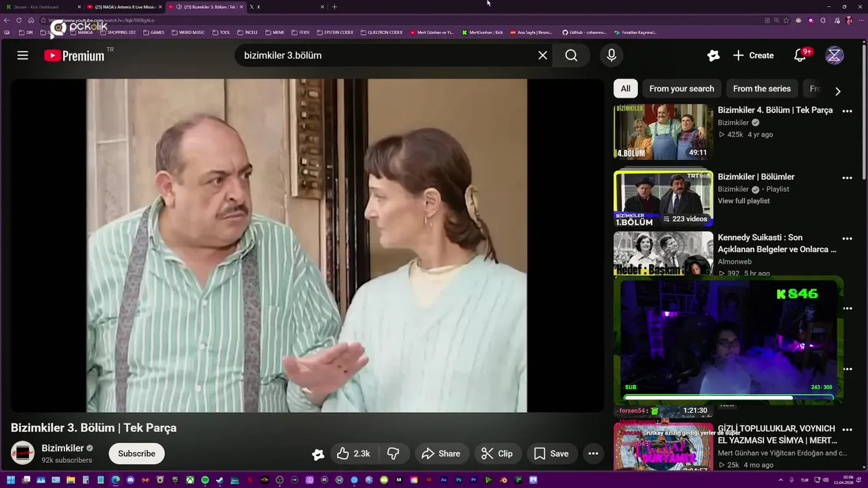Open GİZLİ TOPLULUKLAR, VOYNICH video title
Screen dimensions: 868x488
coord(777,434)
